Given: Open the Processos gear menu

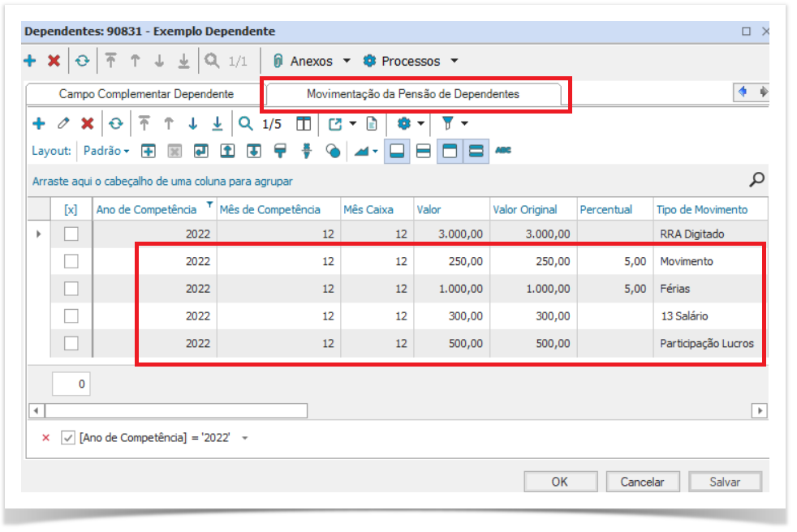Looking at the screenshot, I should click(410, 61).
